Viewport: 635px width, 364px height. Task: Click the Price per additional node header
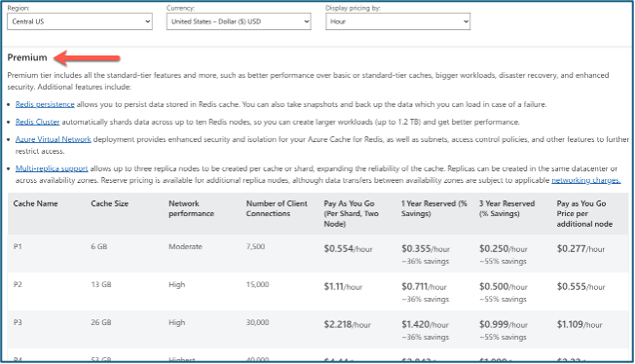point(584,214)
